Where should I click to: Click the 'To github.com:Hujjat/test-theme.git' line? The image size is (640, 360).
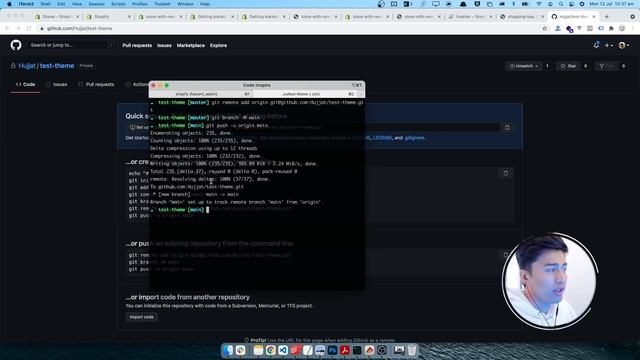[197, 187]
